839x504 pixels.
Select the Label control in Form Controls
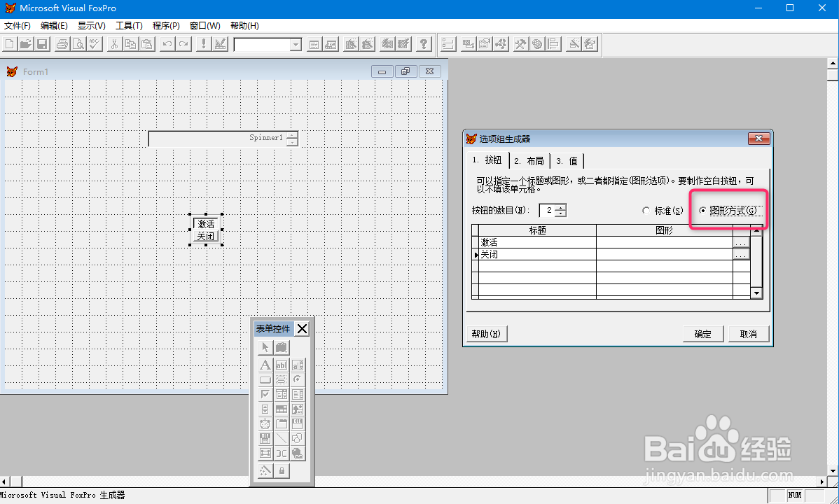click(265, 365)
